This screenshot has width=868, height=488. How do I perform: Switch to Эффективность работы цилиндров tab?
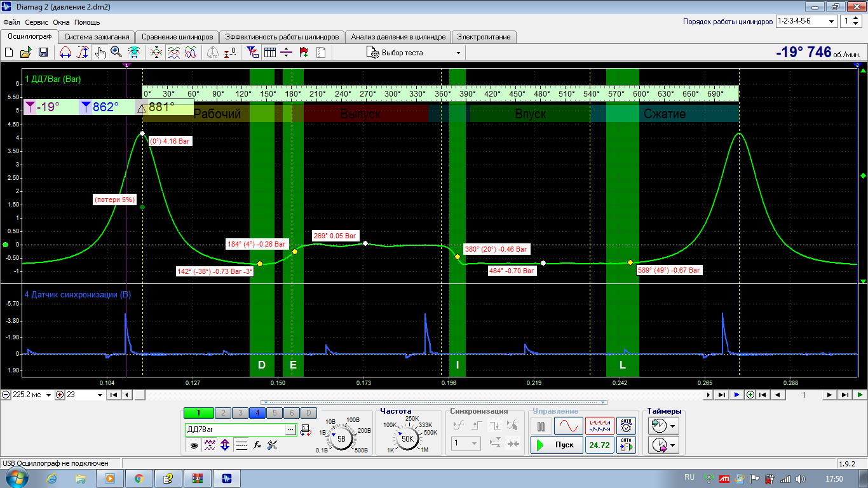[x=282, y=37]
